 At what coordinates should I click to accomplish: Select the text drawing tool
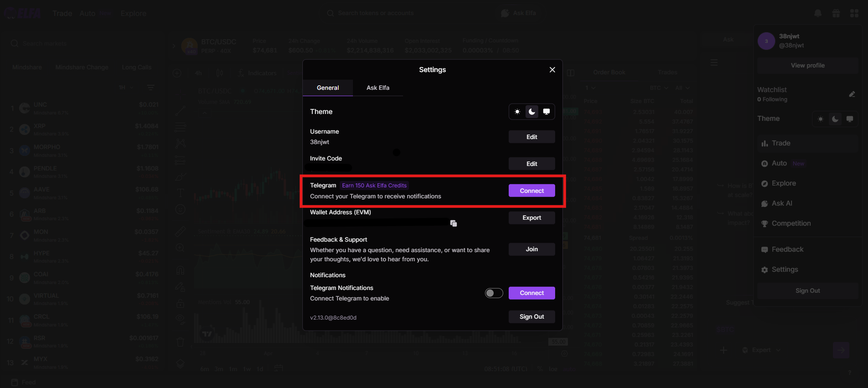pyautogui.click(x=180, y=192)
